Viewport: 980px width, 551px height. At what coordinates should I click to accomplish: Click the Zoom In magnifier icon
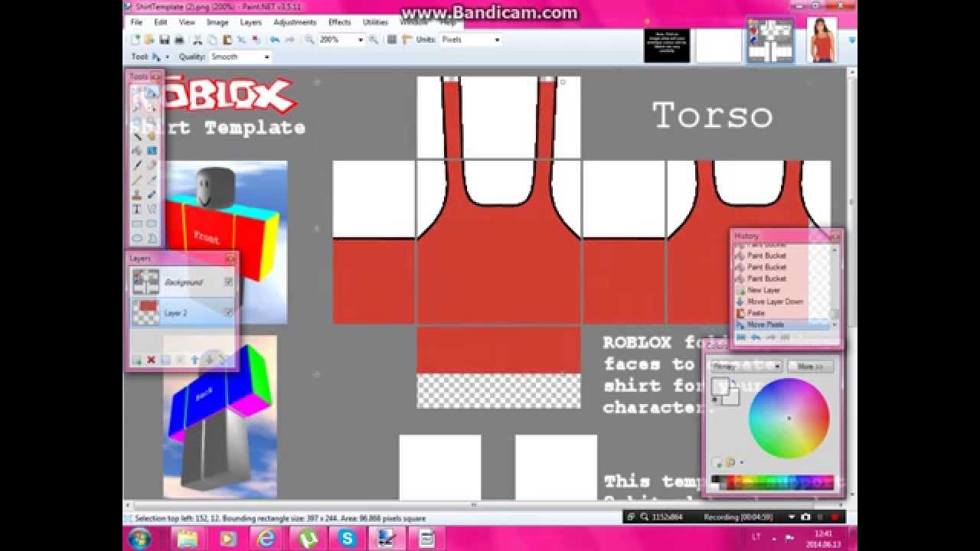coord(374,40)
